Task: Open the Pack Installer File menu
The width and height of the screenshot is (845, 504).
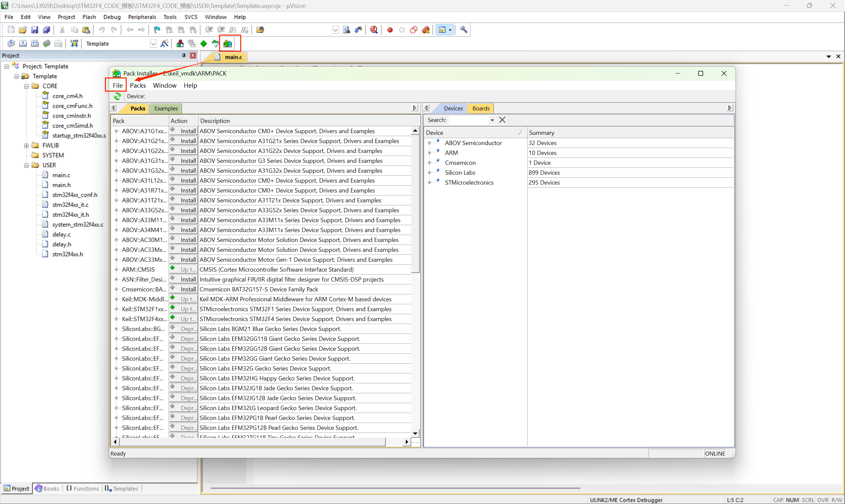Action: click(x=117, y=86)
